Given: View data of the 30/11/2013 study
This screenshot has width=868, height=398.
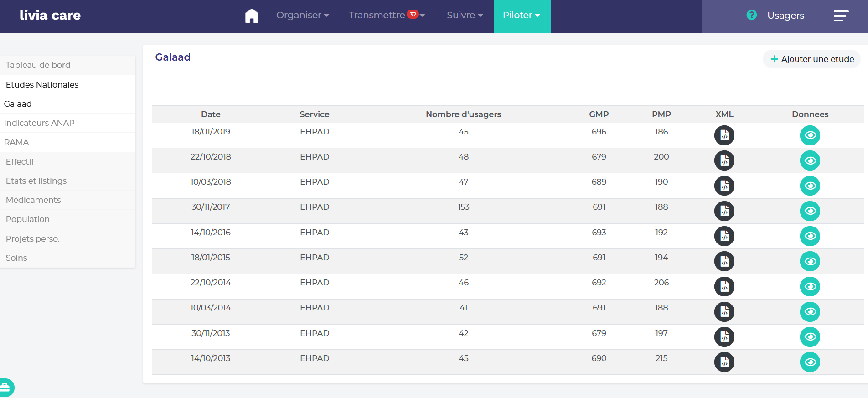Looking at the screenshot, I should tap(810, 337).
